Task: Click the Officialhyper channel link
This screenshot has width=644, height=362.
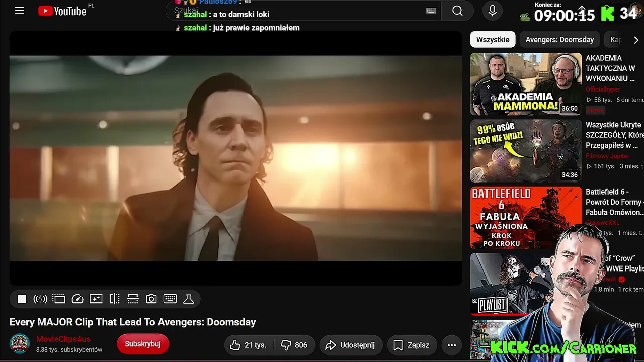Action: coord(603,89)
